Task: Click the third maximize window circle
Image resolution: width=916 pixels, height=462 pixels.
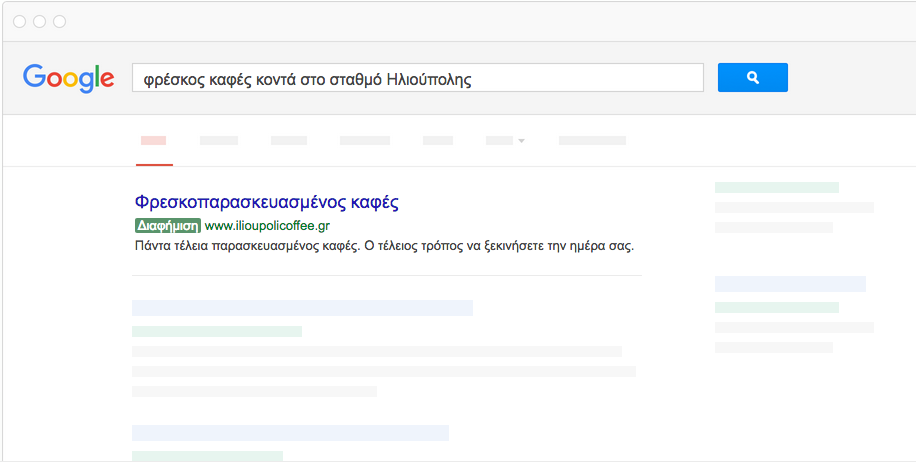Action: click(59, 22)
